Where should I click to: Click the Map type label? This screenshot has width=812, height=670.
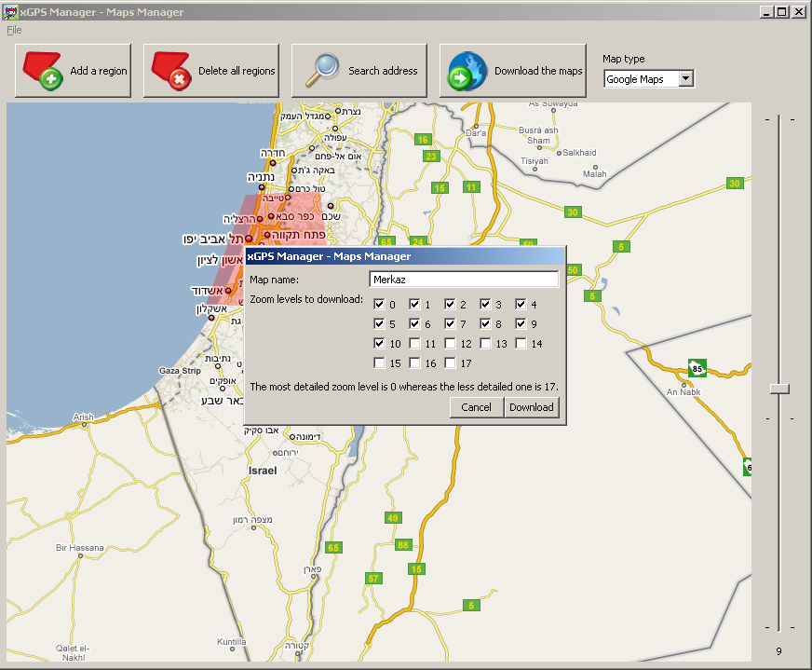[624, 59]
